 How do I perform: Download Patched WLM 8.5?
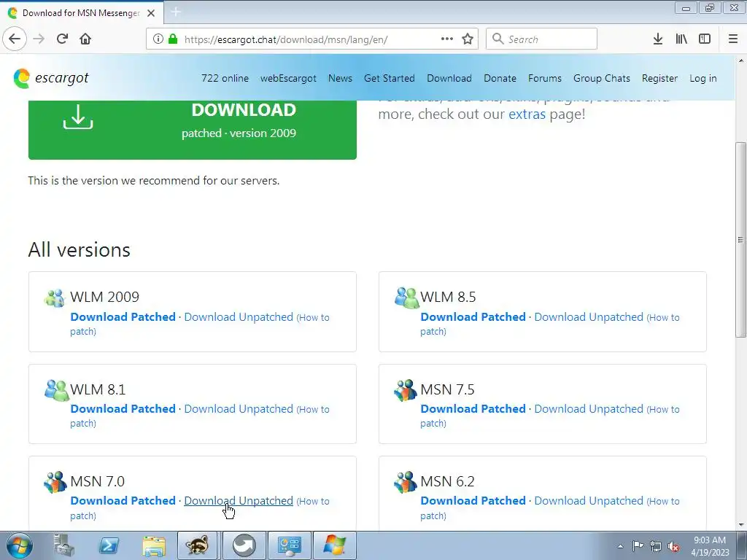pyautogui.click(x=473, y=317)
